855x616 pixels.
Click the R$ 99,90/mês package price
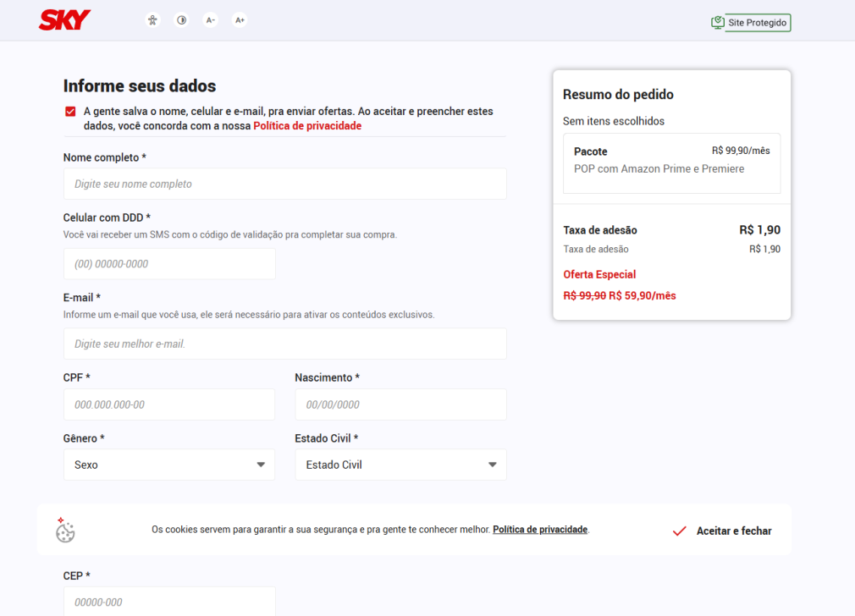click(741, 151)
